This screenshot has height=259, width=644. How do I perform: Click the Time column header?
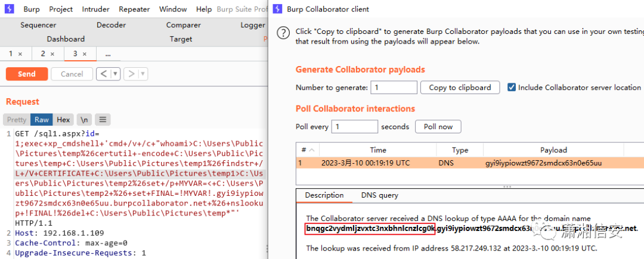[378, 150]
